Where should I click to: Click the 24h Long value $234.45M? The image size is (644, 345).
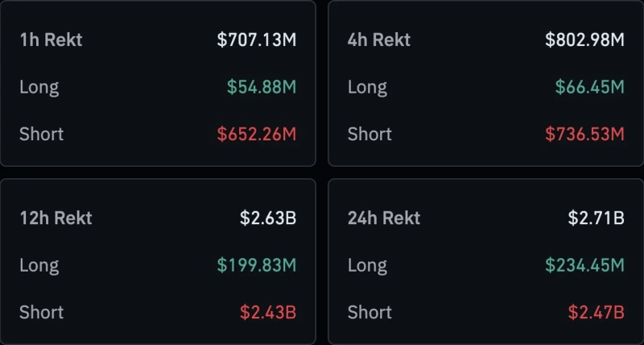585,265
